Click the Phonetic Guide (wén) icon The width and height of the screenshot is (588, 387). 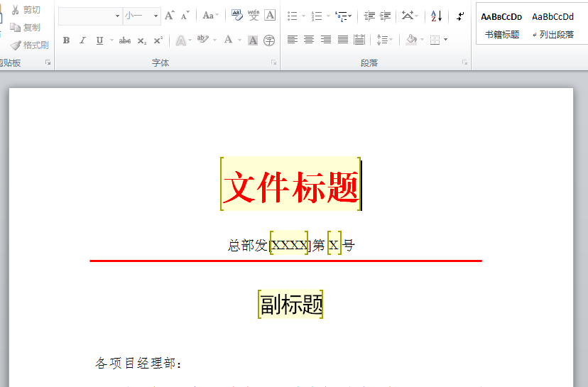click(254, 16)
